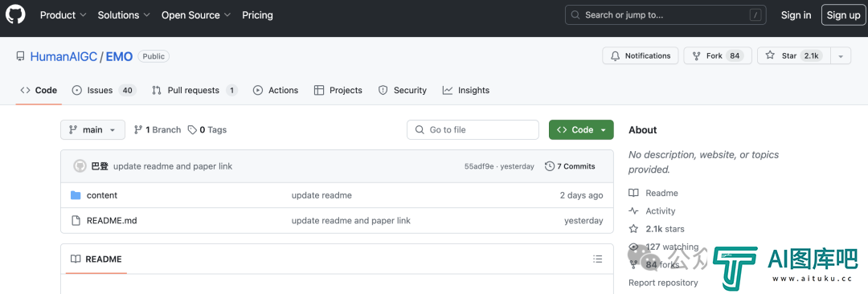The image size is (868, 294).
Task: Open commit hash 55adf9e
Action: point(479,166)
